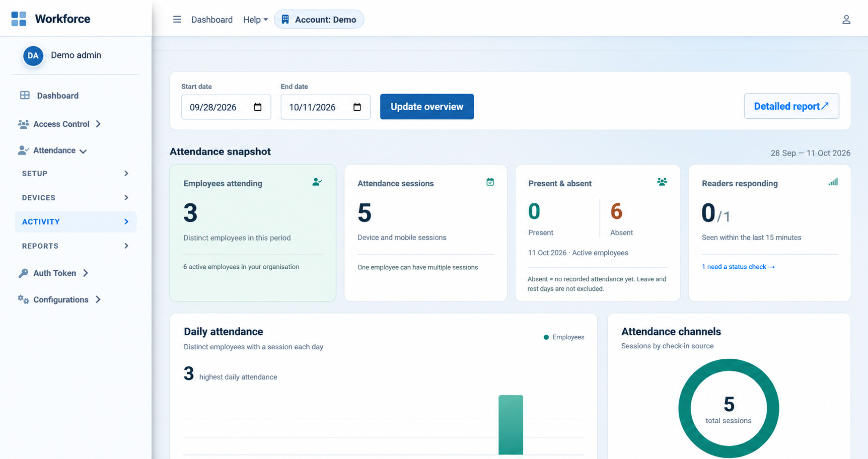
Task: Expand the DEVICES submenu arrow
Action: [x=126, y=197]
